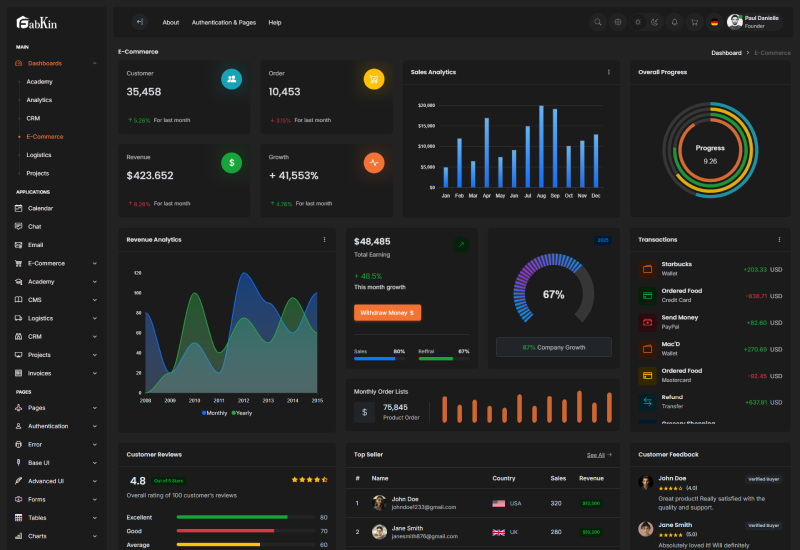800x550 pixels.
Task: Open search from the top bar
Action: pos(598,22)
